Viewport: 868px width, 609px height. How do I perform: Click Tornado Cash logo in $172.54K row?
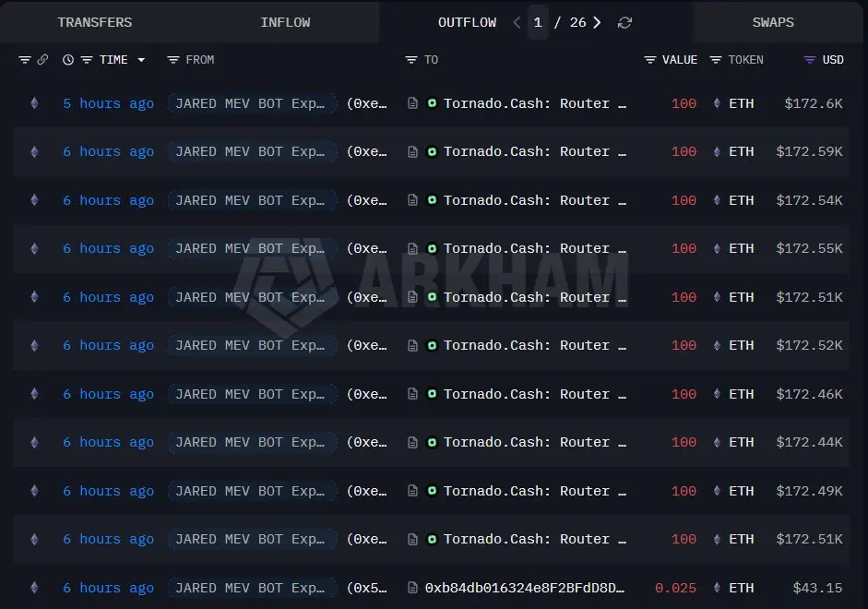432,200
